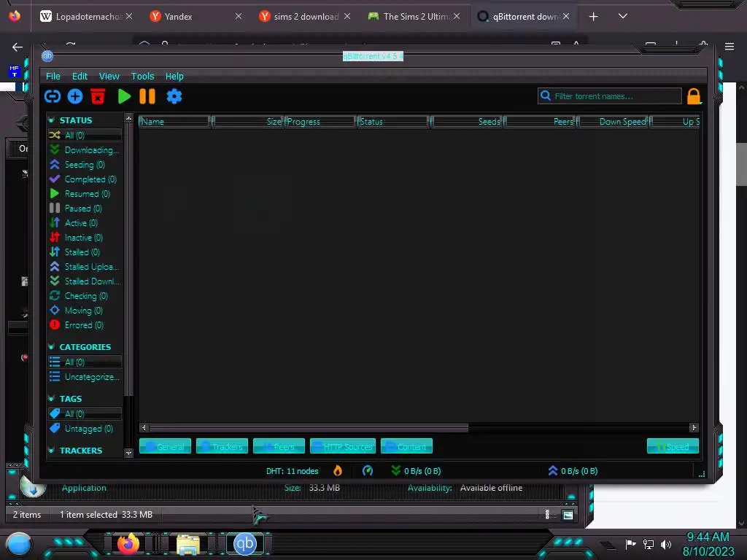
Task: Select All (0) under Tags
Action: click(x=85, y=414)
